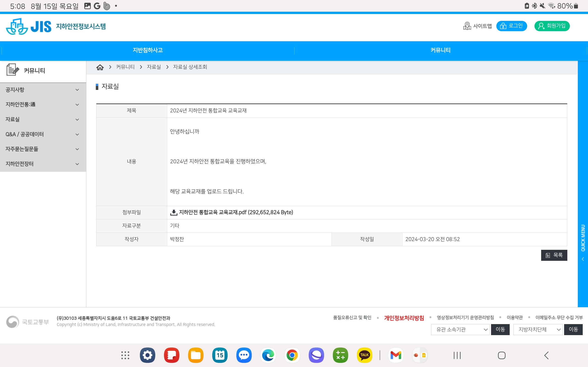Launch Chrome from the taskbar
This screenshot has height=367, width=588.
point(292,355)
